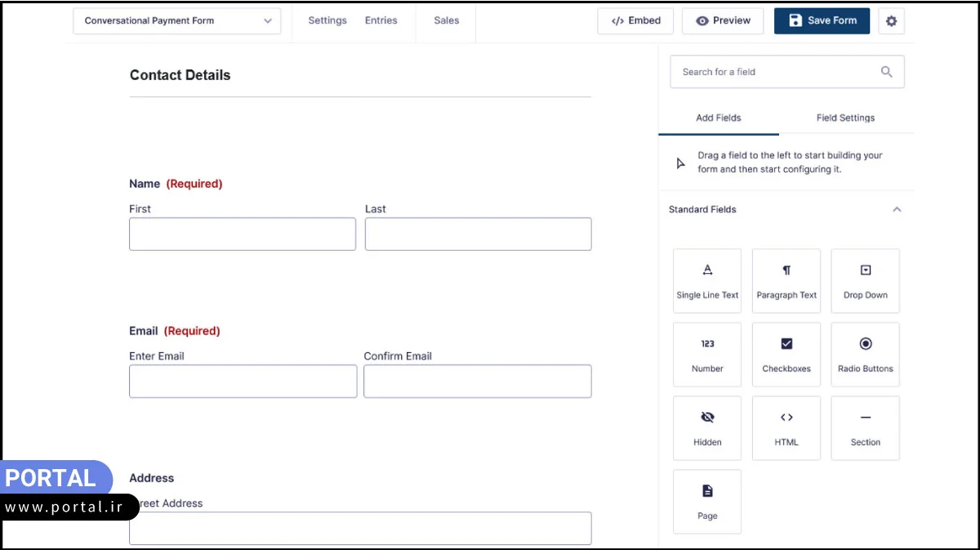Screen dimensions: 980x550
Task: Add an HTML field
Action: (786, 428)
